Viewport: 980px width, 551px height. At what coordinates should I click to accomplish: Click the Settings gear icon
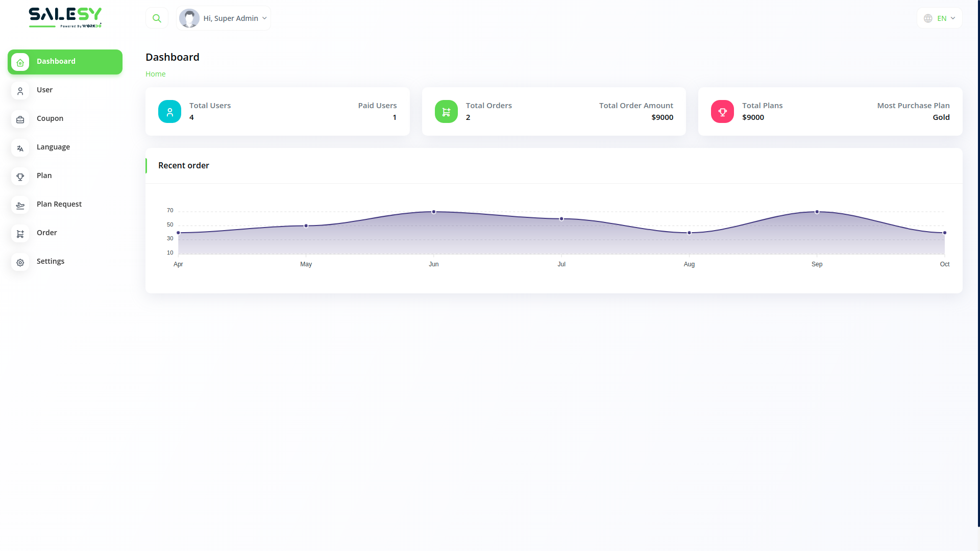(20, 262)
